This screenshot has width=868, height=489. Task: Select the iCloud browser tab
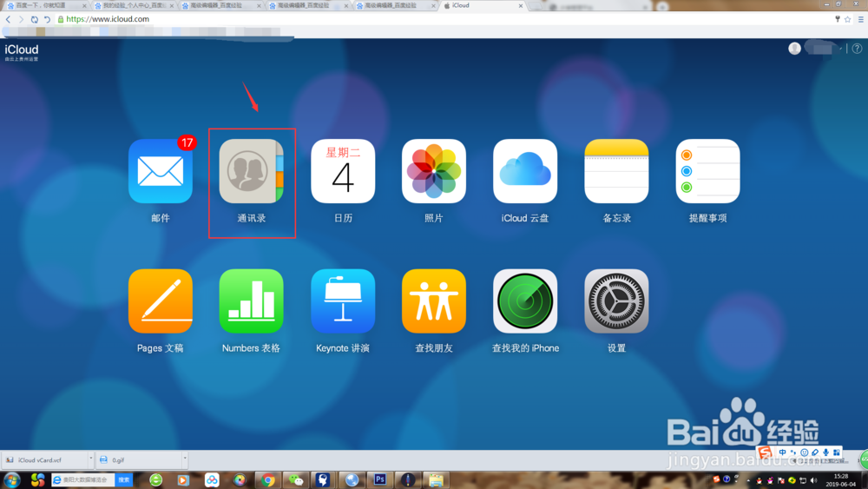[x=483, y=5]
